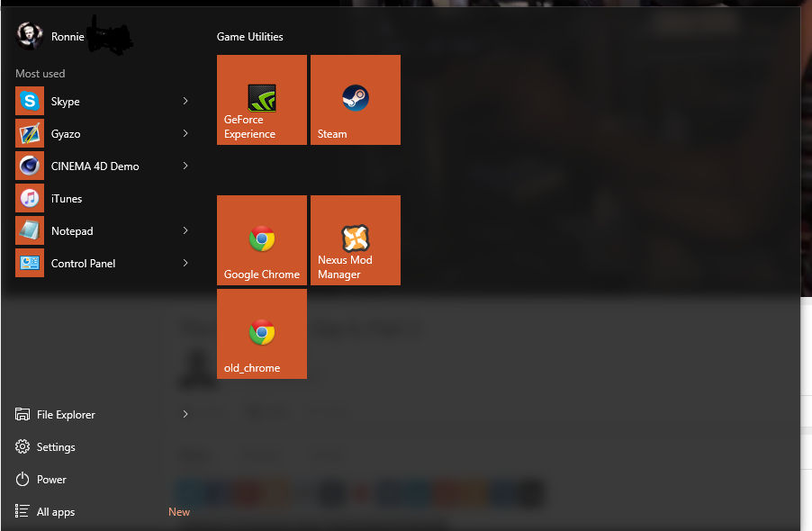812x531 pixels.
Task: Click the GeForce Experience tile
Action: coord(262,100)
